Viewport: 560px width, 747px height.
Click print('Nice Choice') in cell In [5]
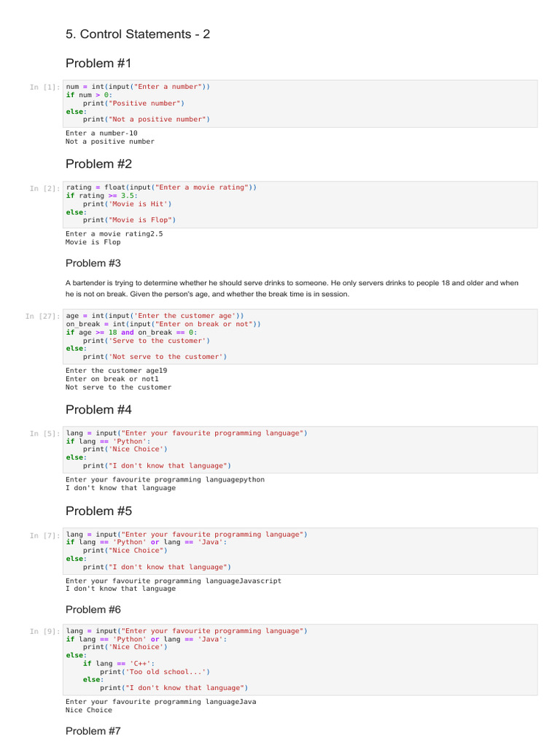125,449
